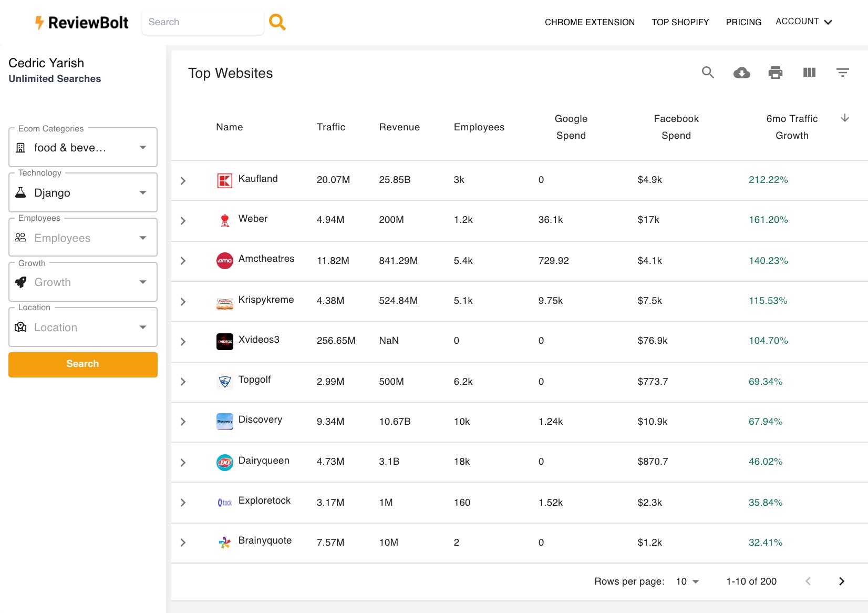Click the Topgolf shield logo

tap(225, 382)
